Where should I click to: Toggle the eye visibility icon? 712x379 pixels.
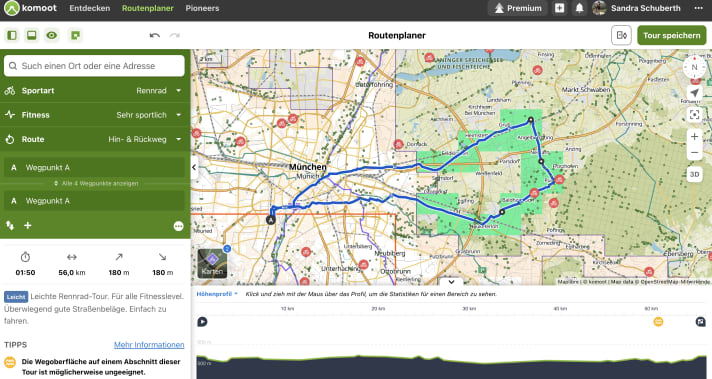click(x=52, y=35)
